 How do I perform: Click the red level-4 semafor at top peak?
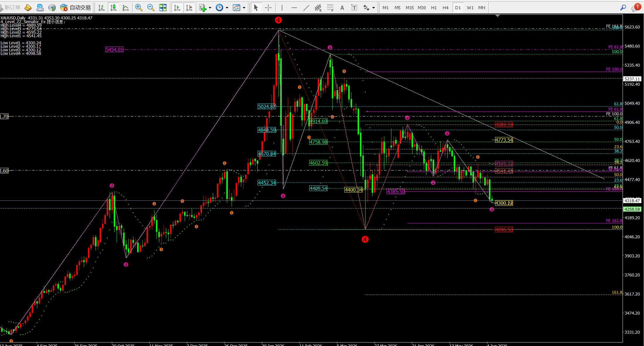click(278, 20)
